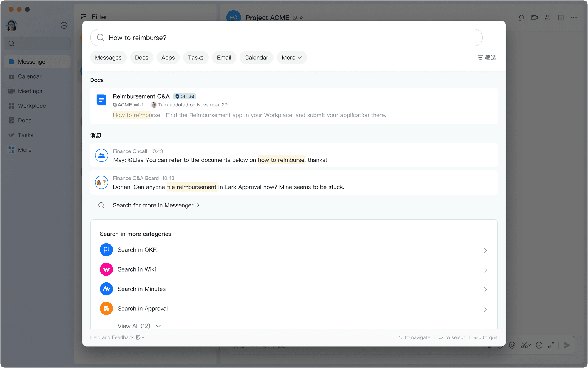Image resolution: width=588 pixels, height=368 pixels.
Task: Open Meetings from the sidebar
Action: pos(30,91)
